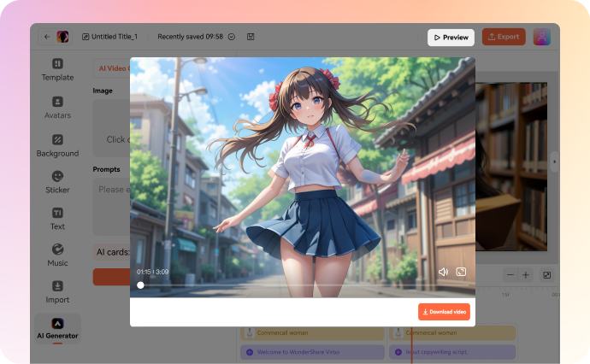Click the library canvas preview on the right
Image resolution: width=590 pixels, height=364 pixels.
click(511, 167)
